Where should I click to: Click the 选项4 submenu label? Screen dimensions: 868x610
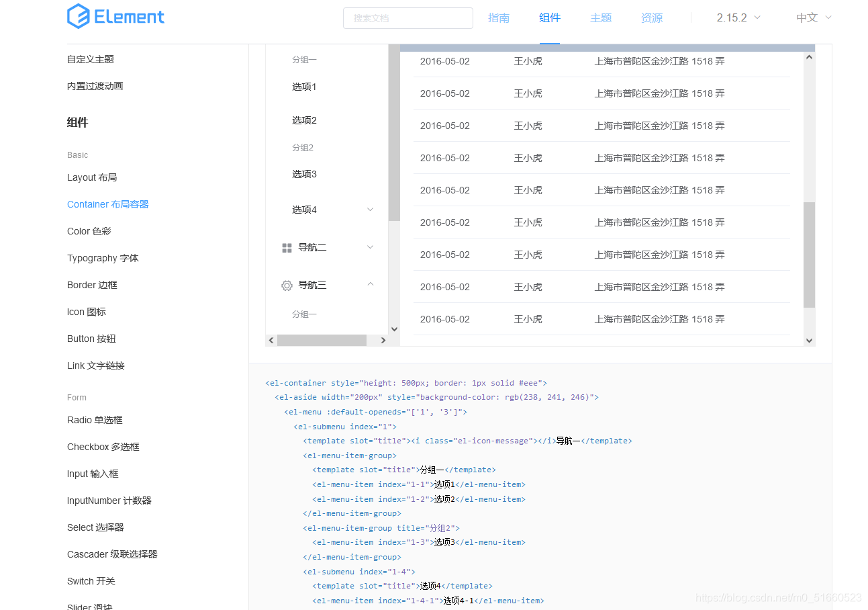304,210
